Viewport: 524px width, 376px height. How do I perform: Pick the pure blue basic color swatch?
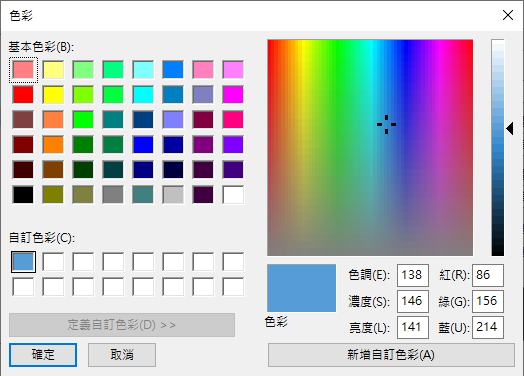coord(143,145)
